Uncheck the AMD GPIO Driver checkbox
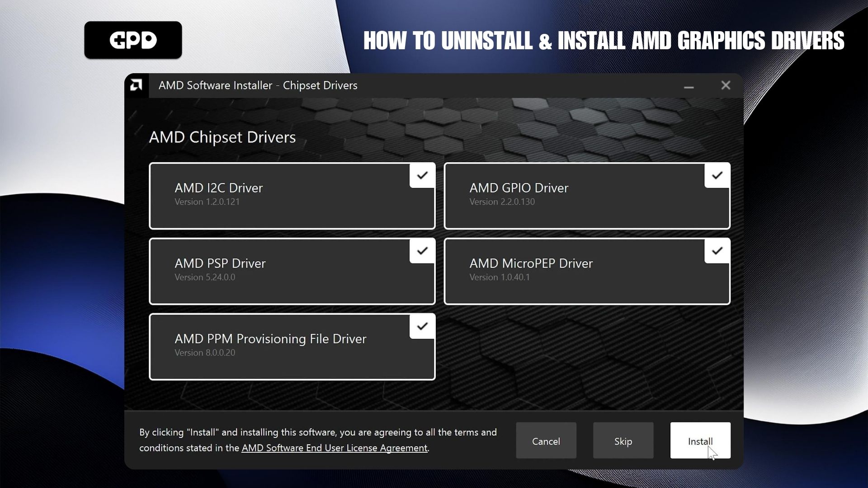The width and height of the screenshot is (868, 488). pos(717,175)
